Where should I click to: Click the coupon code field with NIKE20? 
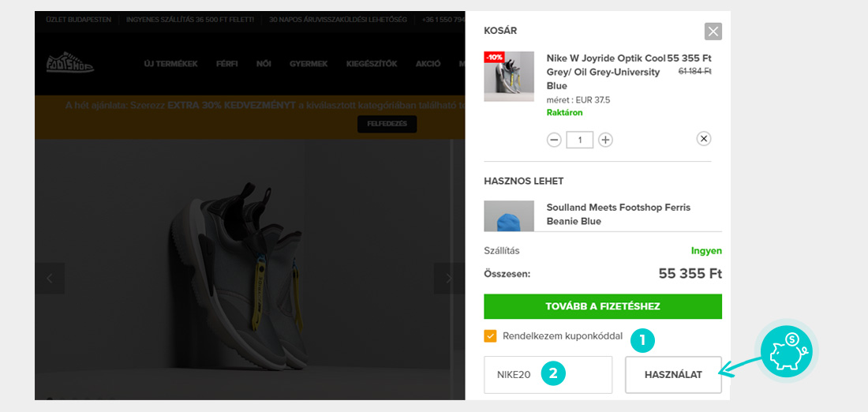click(548, 375)
